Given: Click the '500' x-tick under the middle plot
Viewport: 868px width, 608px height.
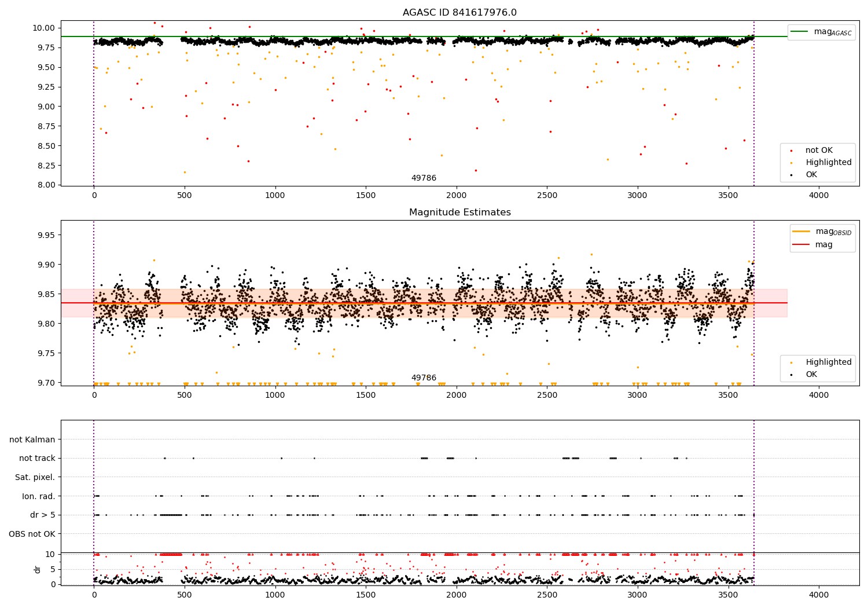Looking at the screenshot, I should point(185,395).
